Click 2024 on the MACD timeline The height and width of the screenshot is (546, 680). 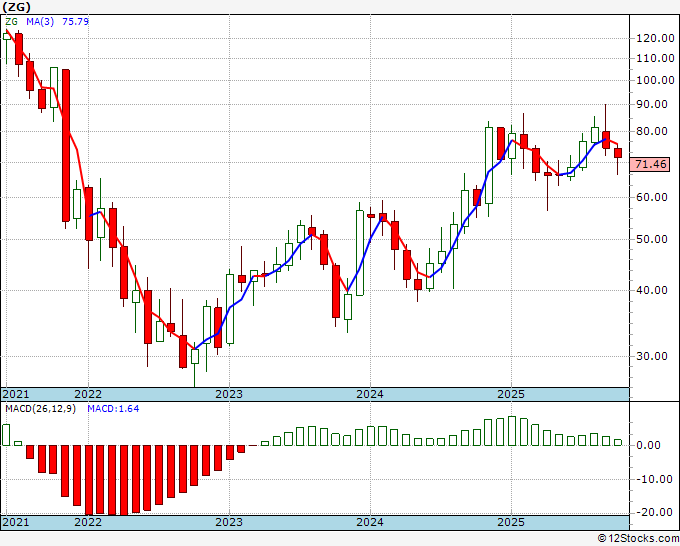click(370, 522)
